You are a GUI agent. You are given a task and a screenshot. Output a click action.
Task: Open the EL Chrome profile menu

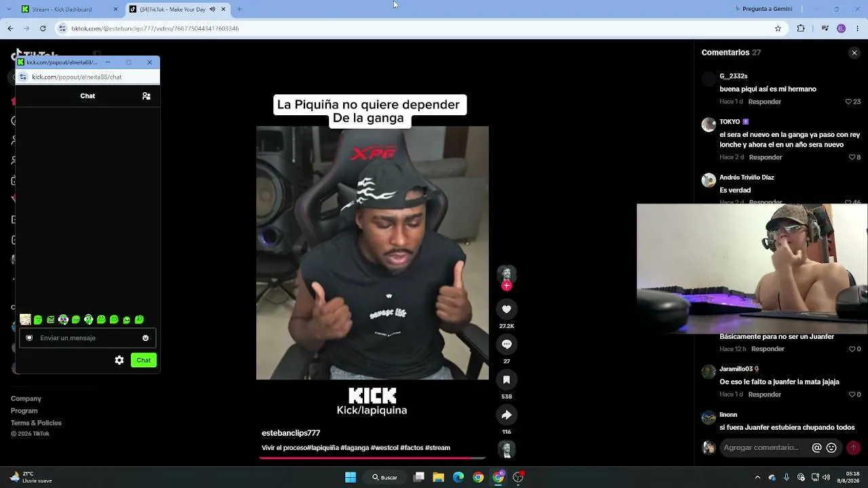point(842,28)
